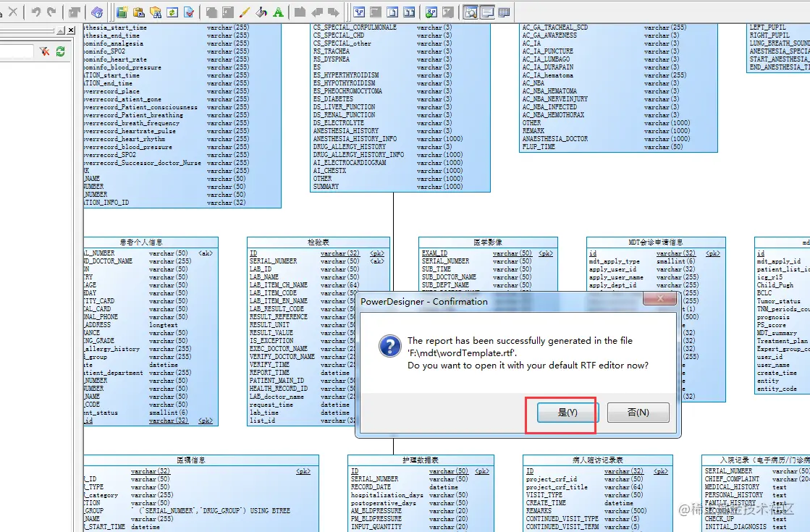Select the MDT会诊申请信息 table title

[x=656, y=242]
